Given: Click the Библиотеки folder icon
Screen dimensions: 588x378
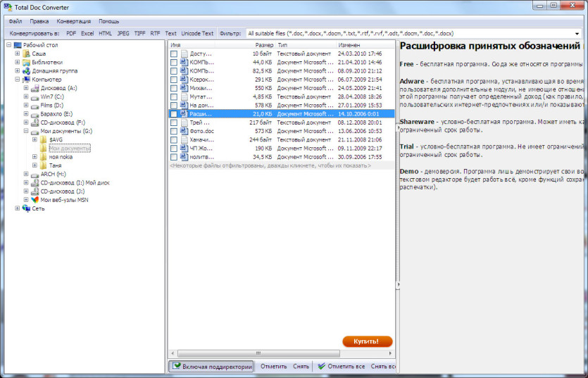Looking at the screenshot, I should coord(26,62).
